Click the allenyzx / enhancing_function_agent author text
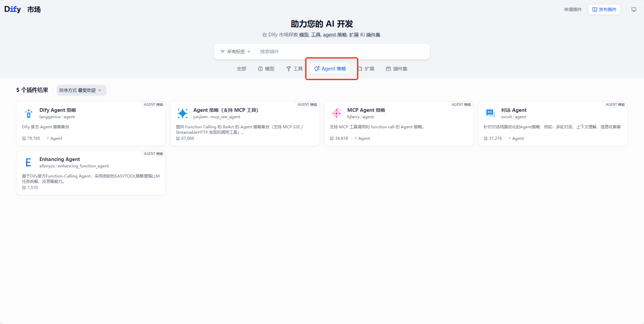The width and height of the screenshot is (644, 324). pyautogui.click(x=74, y=166)
